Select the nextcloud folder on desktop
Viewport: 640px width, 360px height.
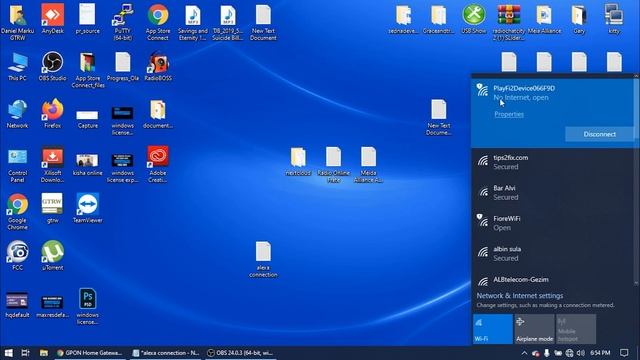298,161
